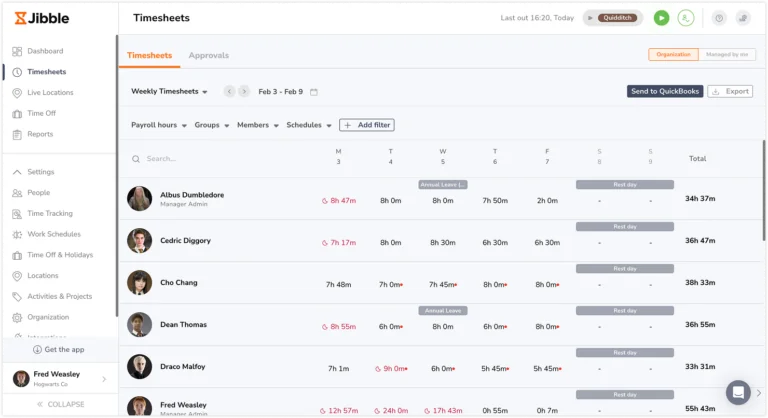Go to previous week arrow
The width and height of the screenshot is (768, 418).
(229, 92)
